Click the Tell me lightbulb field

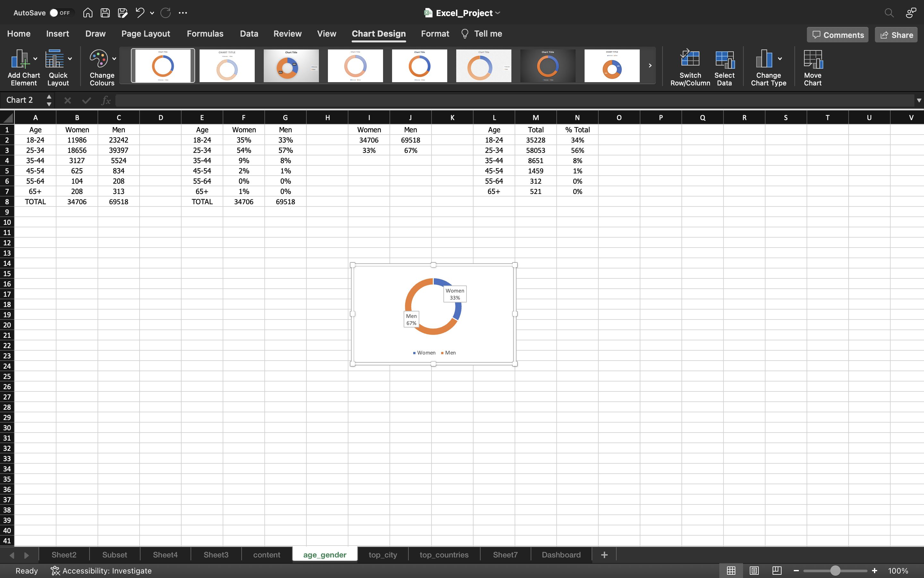[x=482, y=34]
